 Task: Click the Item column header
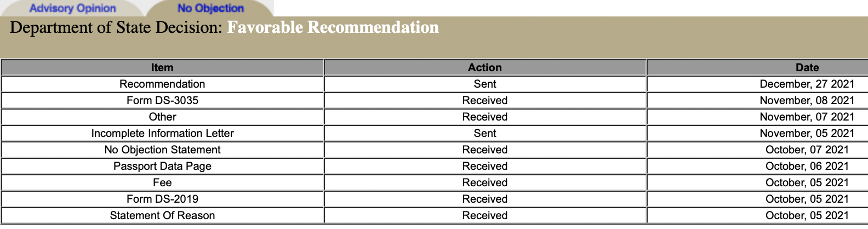(x=162, y=67)
